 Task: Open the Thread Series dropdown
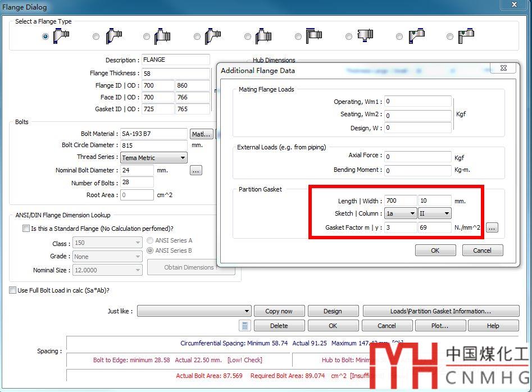pos(154,158)
